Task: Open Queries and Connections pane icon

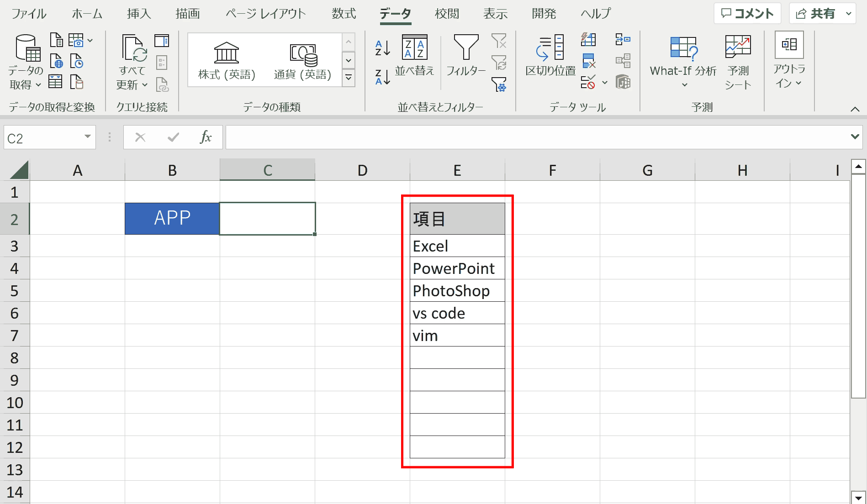Action: 162,41
